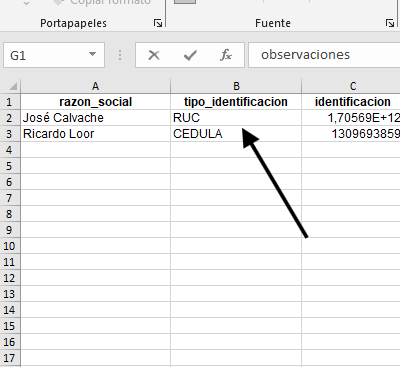Image resolution: width=400 pixels, height=367 pixels.
Task: Select row 1 header
Action: (10, 102)
